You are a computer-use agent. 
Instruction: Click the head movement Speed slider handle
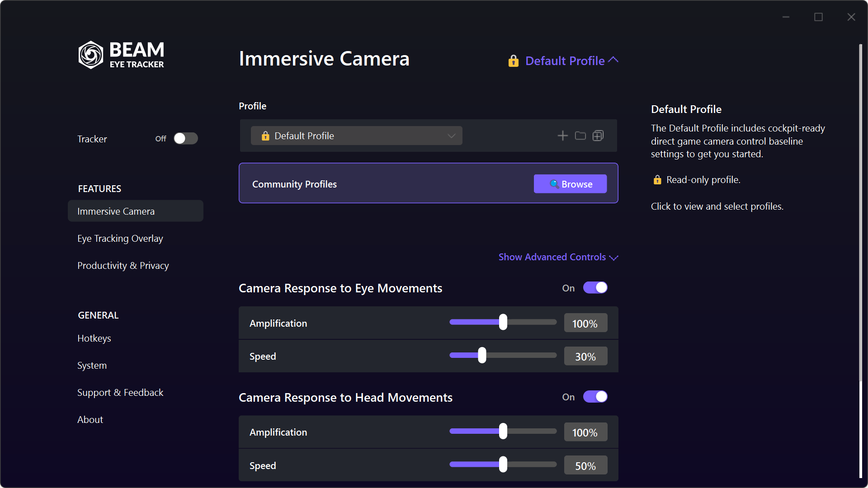(x=503, y=465)
